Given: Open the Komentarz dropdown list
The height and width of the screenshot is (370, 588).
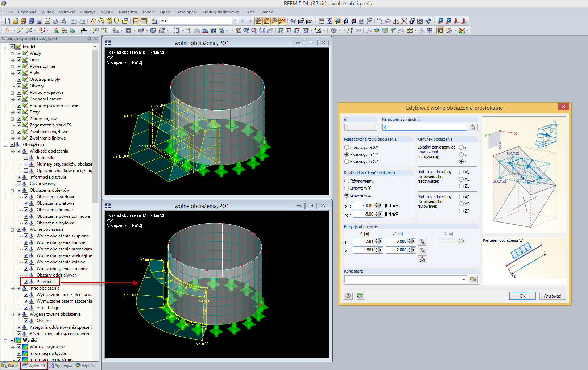Looking at the screenshot, I should coord(464,279).
